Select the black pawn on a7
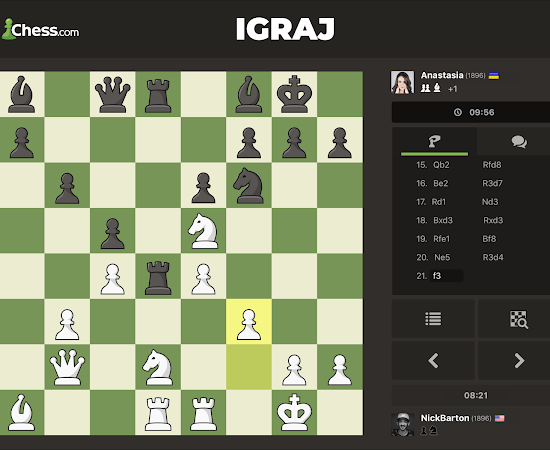This screenshot has height=450, width=550. [21, 142]
